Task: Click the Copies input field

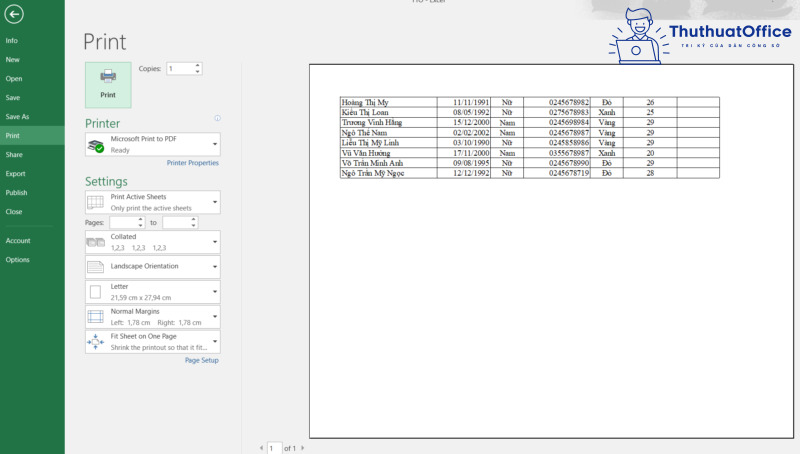Action: (x=180, y=68)
